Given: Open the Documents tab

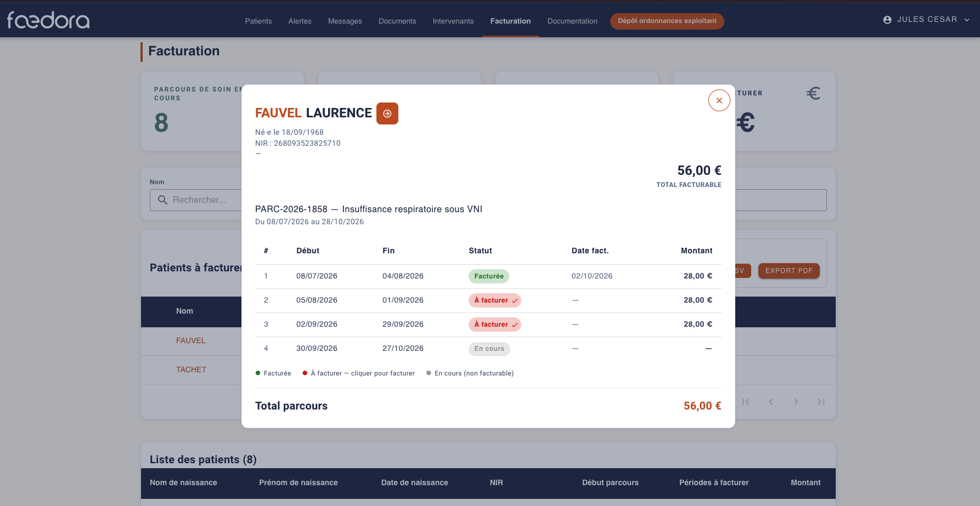Looking at the screenshot, I should pos(397,21).
